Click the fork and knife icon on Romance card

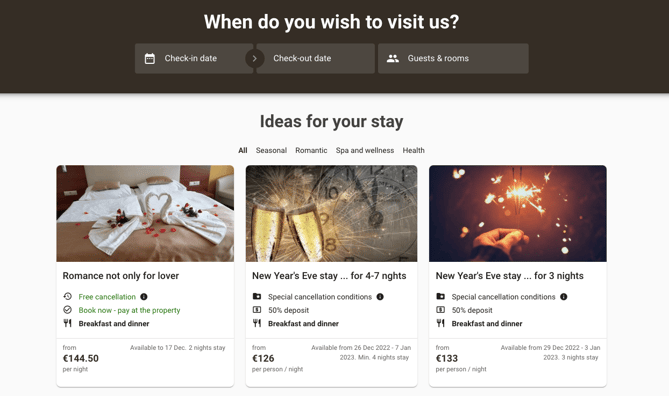tap(67, 323)
